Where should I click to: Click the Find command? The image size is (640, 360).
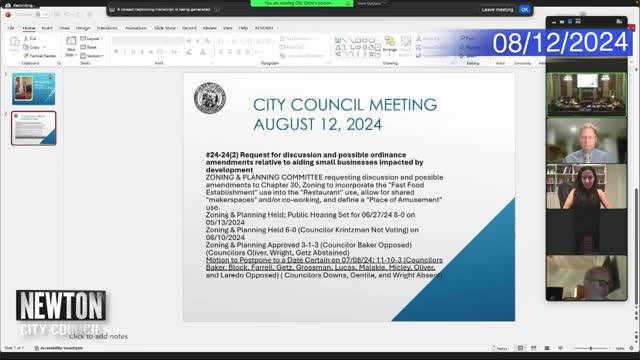pos(467,38)
